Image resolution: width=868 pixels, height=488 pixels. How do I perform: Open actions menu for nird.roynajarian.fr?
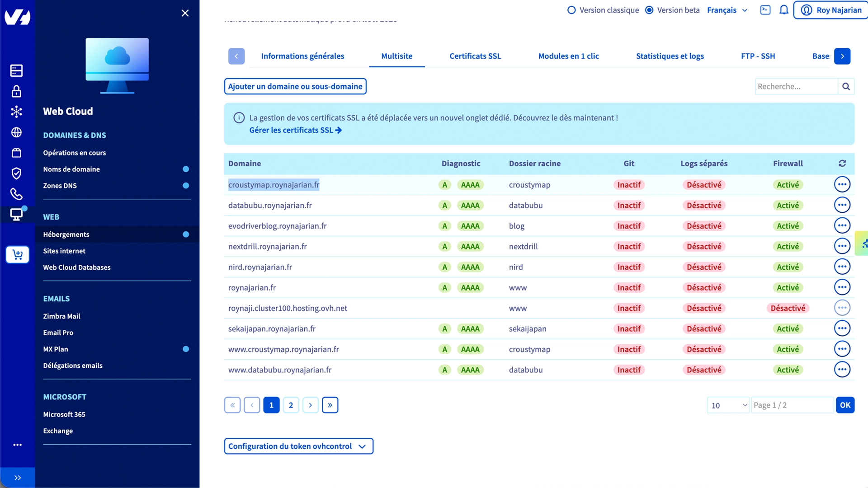pos(842,267)
